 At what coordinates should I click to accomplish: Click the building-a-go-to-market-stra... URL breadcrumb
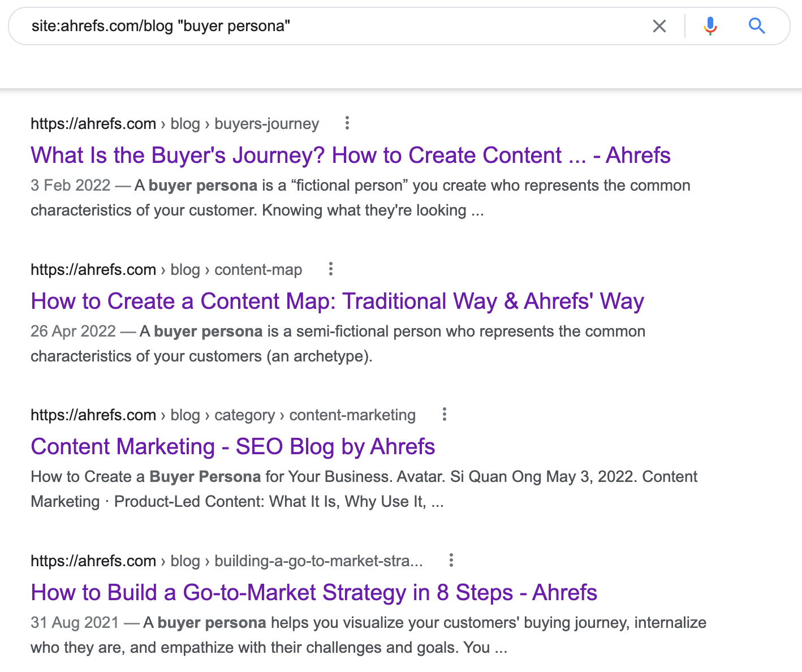pyautogui.click(x=226, y=561)
